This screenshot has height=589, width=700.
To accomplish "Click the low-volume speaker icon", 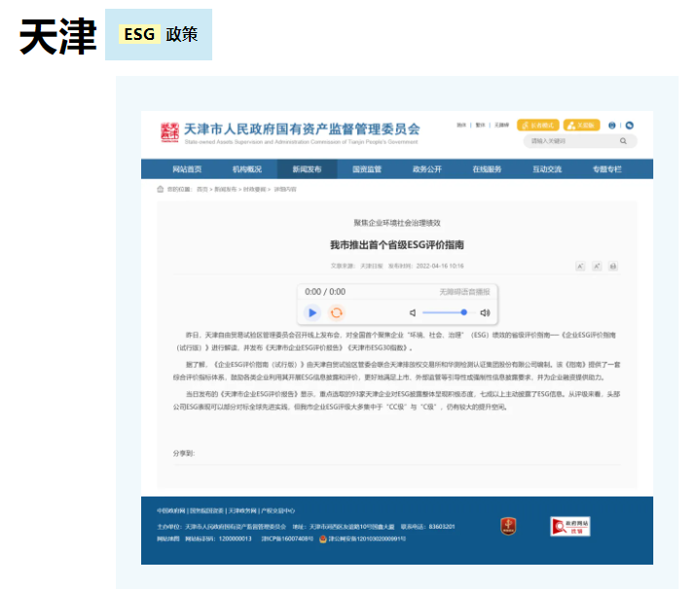I will 413,313.
